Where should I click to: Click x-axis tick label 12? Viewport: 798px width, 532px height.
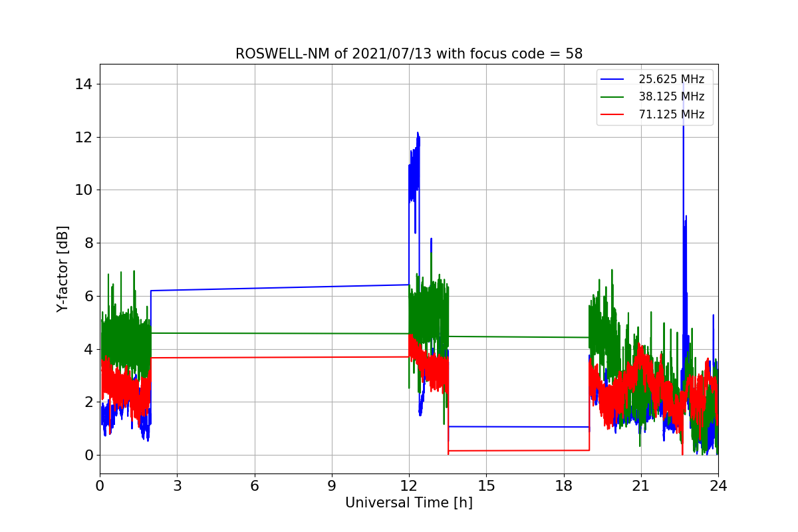[x=409, y=485]
